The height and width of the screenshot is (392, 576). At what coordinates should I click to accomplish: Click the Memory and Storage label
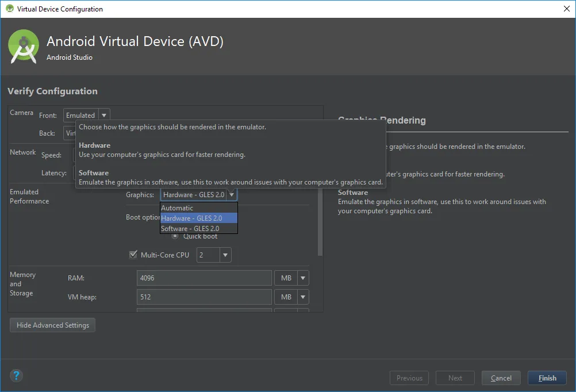[x=22, y=283]
